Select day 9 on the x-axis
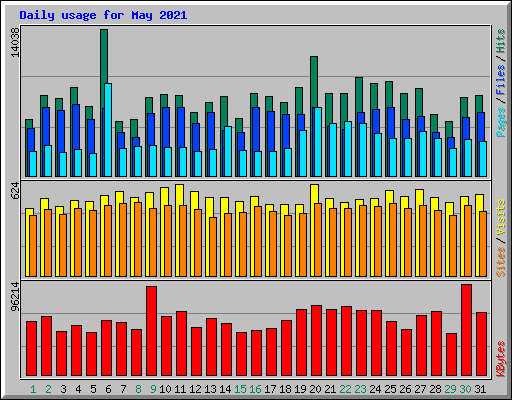 click(x=153, y=389)
